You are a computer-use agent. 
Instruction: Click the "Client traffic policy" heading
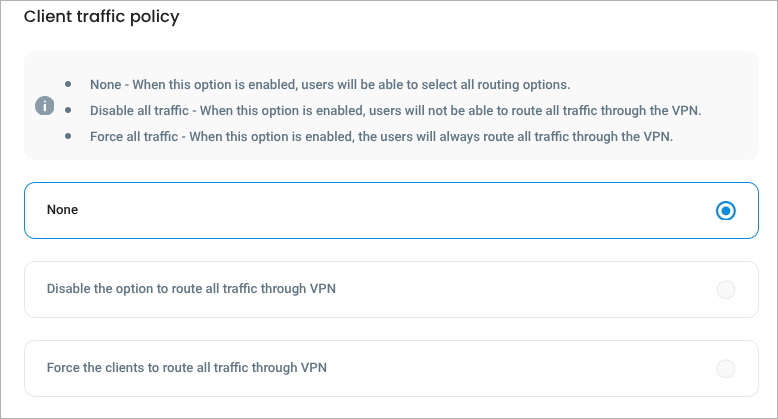(x=101, y=17)
